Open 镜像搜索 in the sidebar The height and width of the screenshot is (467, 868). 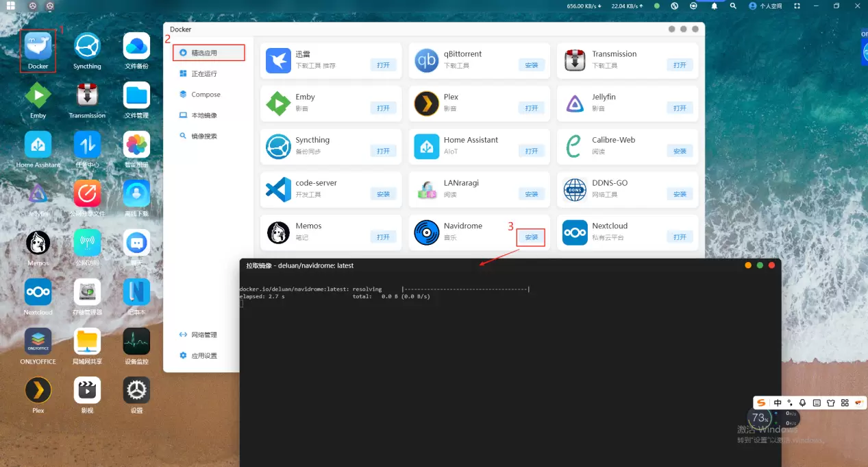coord(203,136)
